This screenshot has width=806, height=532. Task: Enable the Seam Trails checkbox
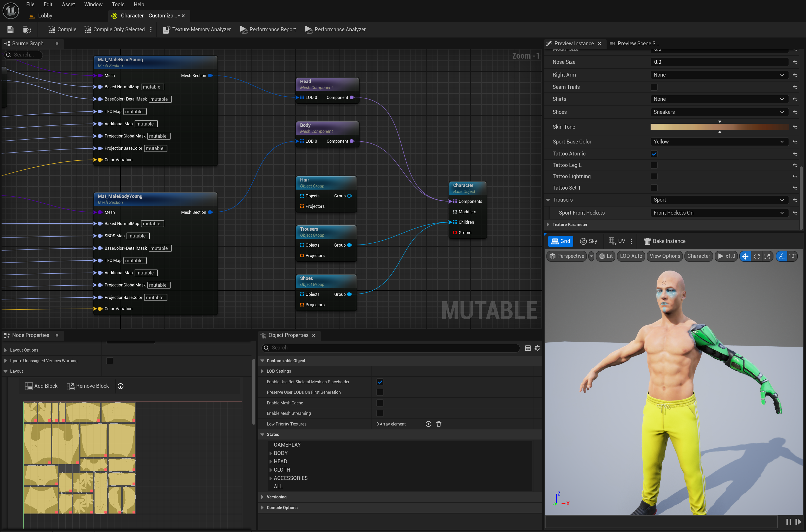coord(654,87)
